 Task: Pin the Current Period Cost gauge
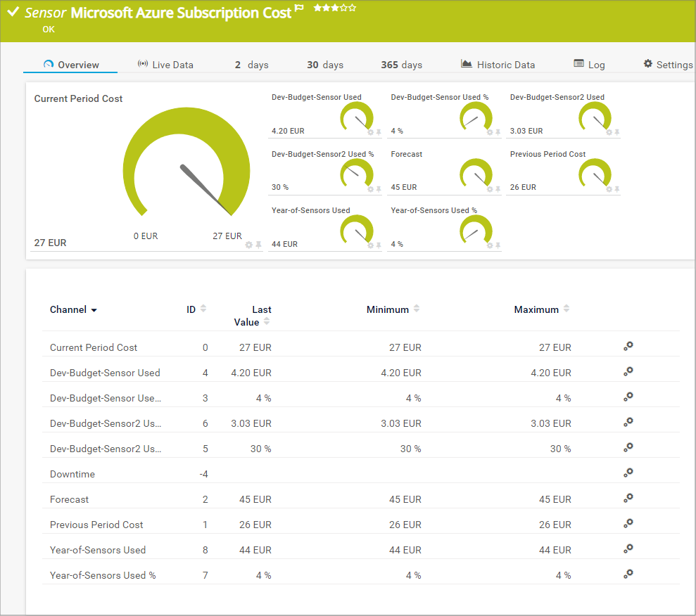pyautogui.click(x=258, y=245)
